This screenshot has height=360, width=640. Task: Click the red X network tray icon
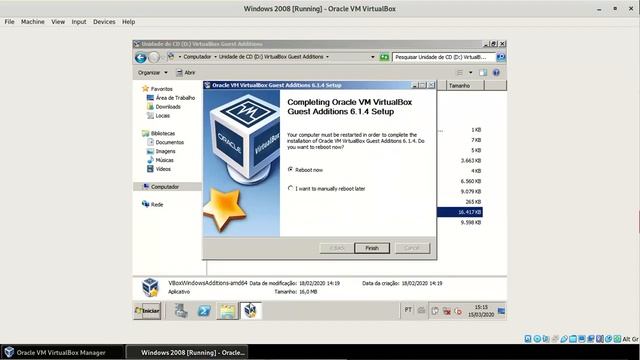click(x=447, y=311)
